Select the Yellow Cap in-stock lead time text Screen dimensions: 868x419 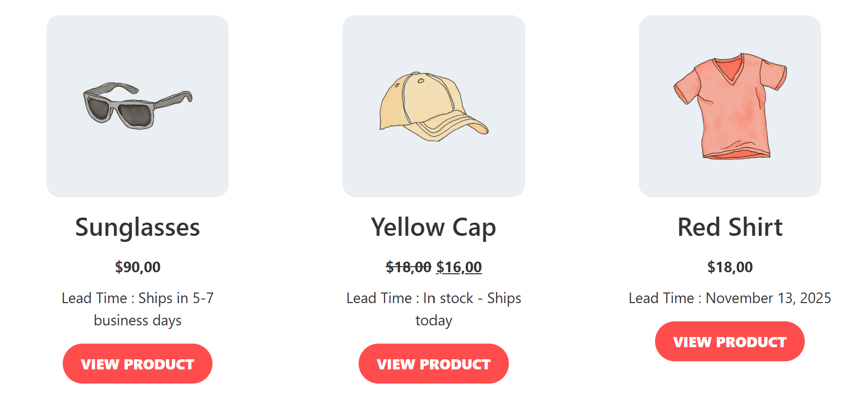[433, 309]
